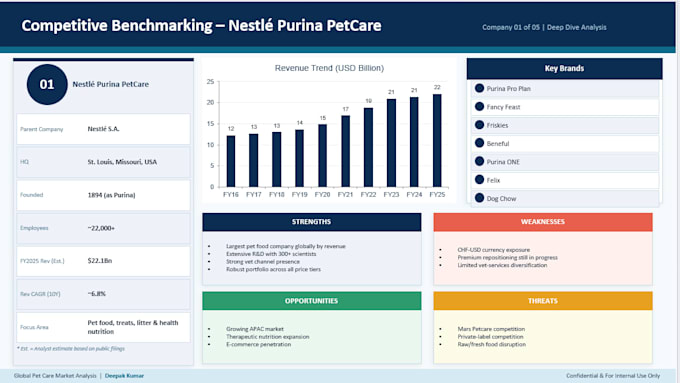This screenshot has width=680, height=383.
Task: Click 'Therapeutic nutrition expansion' bullet
Action: [268, 337]
